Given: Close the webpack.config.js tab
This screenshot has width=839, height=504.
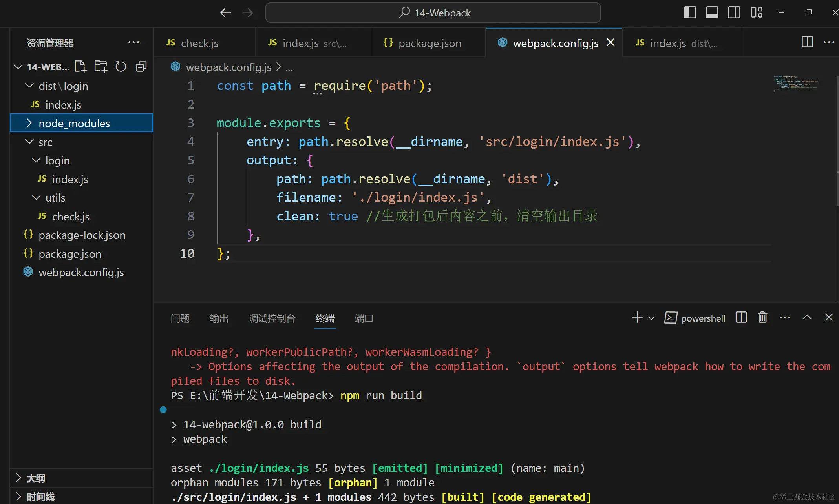Looking at the screenshot, I should coord(611,42).
